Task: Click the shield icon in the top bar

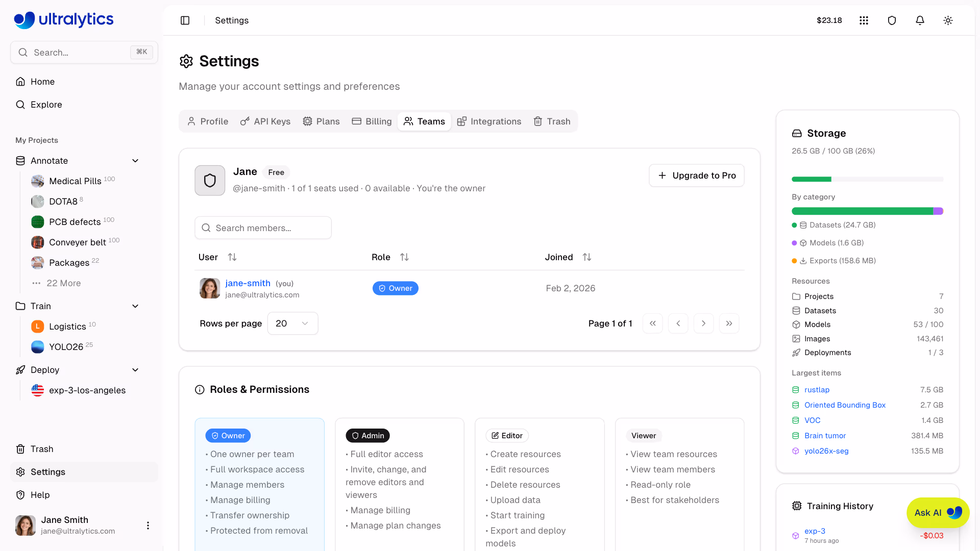Action: [892, 20]
